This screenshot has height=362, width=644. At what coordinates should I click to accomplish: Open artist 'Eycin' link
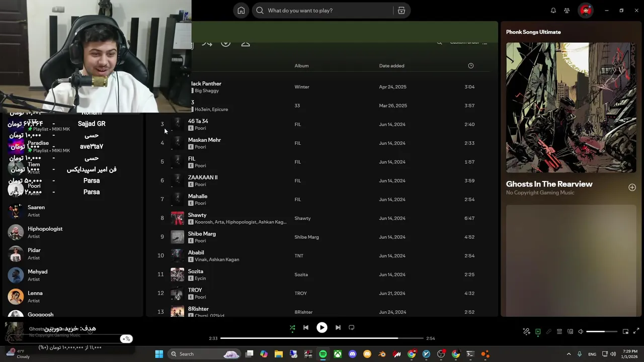coord(200,279)
